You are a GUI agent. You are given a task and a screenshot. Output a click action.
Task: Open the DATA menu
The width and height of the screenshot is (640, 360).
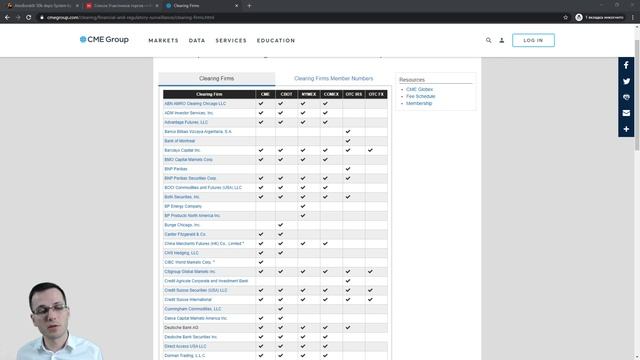tap(197, 40)
